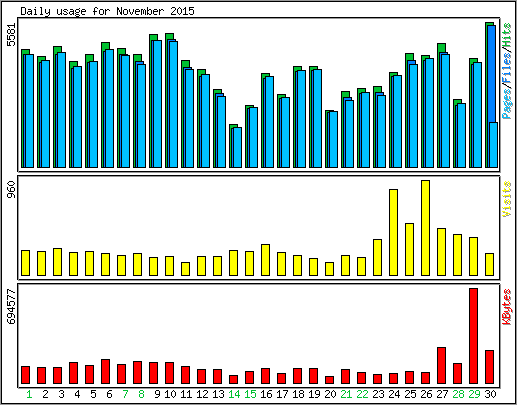Image resolution: width=517 pixels, height=405 pixels.
Task: Click the 5581 scale value of hits chart
Action: point(11,35)
